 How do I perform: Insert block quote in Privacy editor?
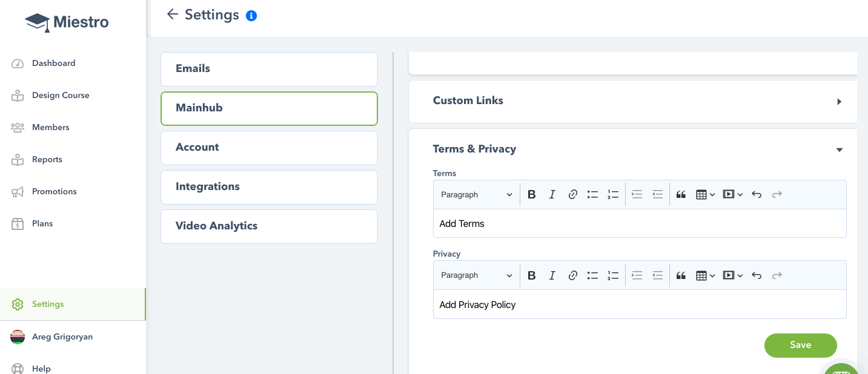681,275
